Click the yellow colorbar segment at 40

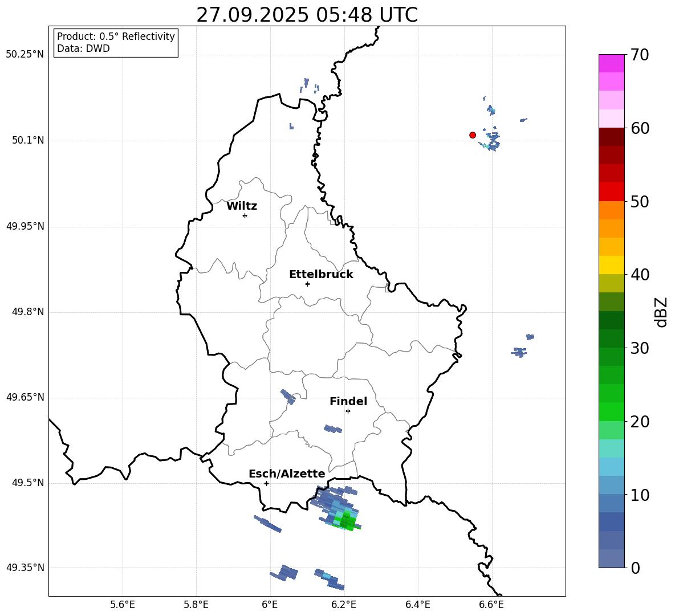tap(611, 266)
